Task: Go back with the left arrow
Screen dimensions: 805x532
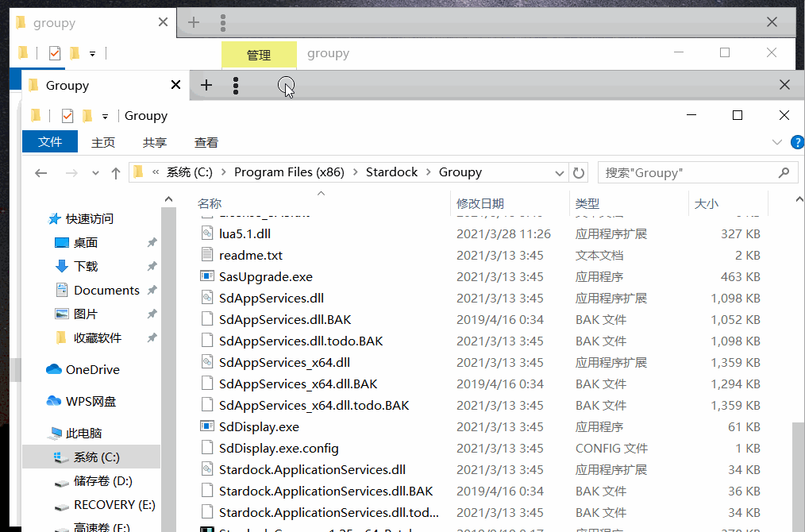Action: pyautogui.click(x=41, y=173)
